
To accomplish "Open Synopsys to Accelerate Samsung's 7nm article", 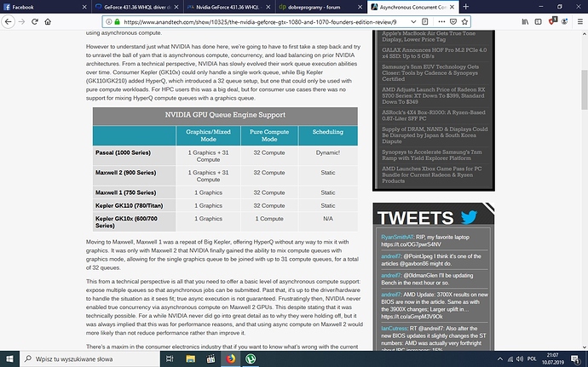I will [432, 155].
